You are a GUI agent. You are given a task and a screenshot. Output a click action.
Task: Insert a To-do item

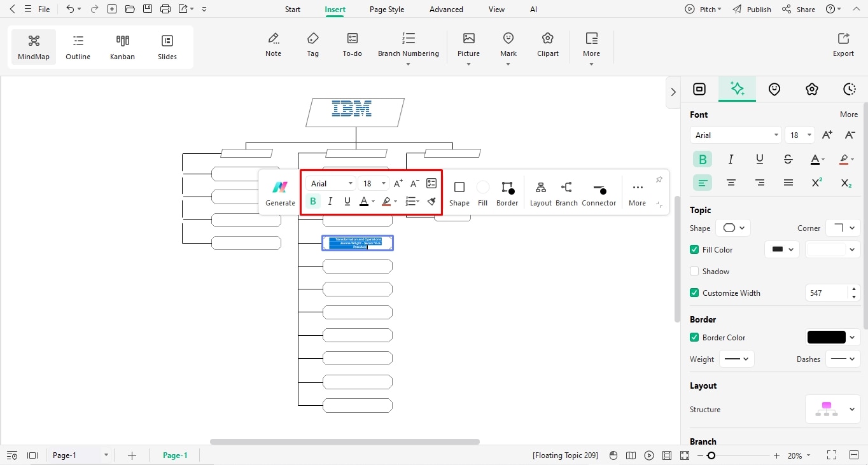coord(353,45)
